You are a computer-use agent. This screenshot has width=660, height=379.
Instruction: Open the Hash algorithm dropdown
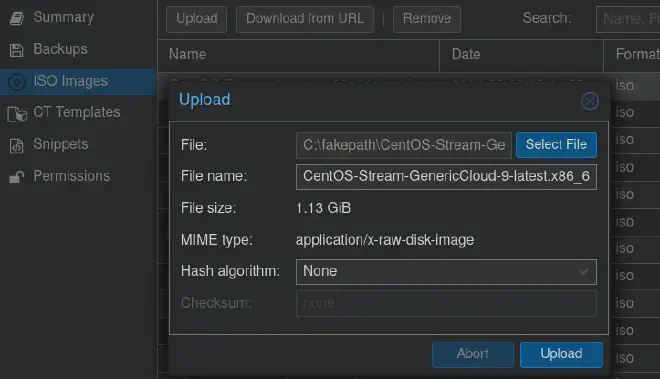pos(446,272)
